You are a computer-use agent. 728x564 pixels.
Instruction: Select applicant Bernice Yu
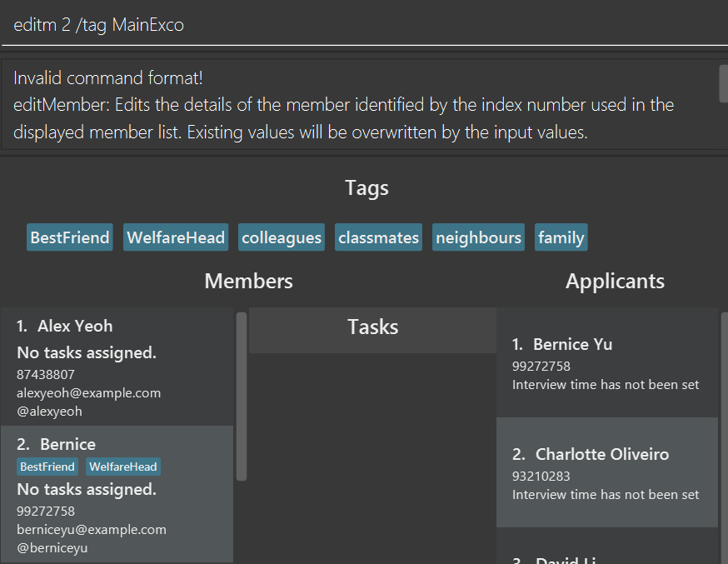point(572,344)
